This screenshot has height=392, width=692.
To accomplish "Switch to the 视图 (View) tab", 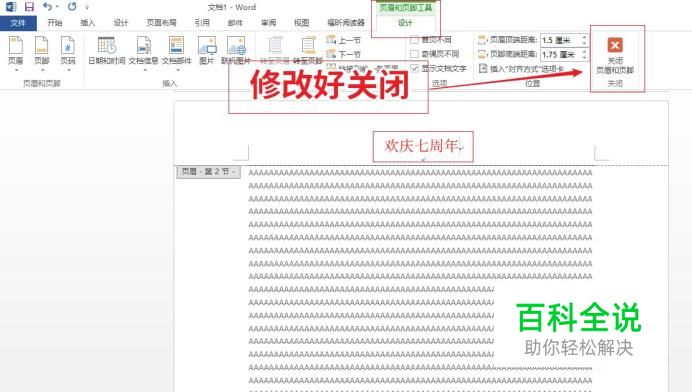I will coord(301,23).
